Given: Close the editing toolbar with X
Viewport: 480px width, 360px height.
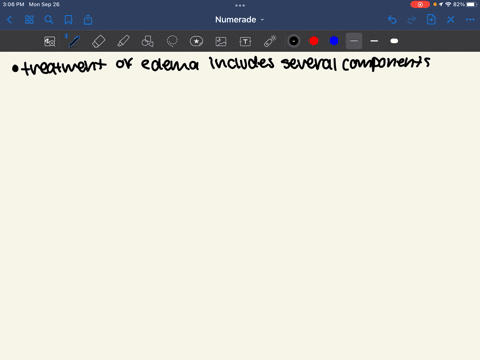Looking at the screenshot, I should pyautogui.click(x=451, y=20).
